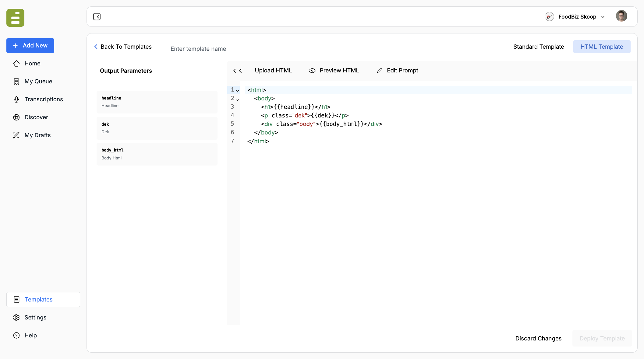The height and width of the screenshot is (359, 644).
Task: Select the dek output parameter card
Action: point(157,128)
